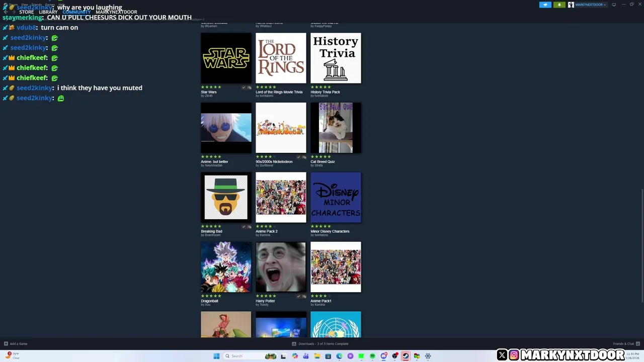Image resolution: width=644 pixels, height=362 pixels.
Task: Click Add a Game in Steam footer
Action: tap(16, 344)
